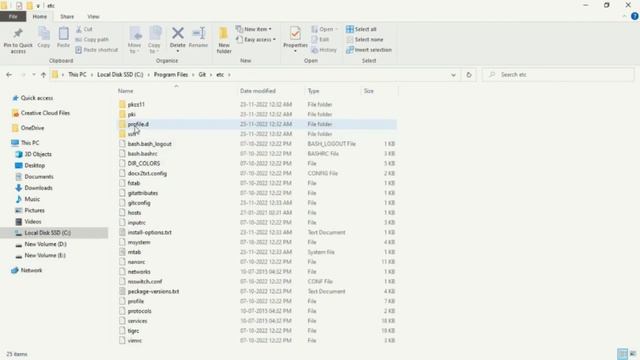The width and height of the screenshot is (640, 360).
Task: Click Invert selection in ribbon
Action: click(x=369, y=50)
